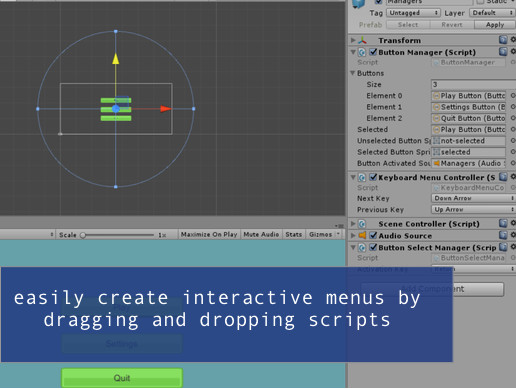Click the yellow Y-axis arrow gizmo

(x=116, y=59)
